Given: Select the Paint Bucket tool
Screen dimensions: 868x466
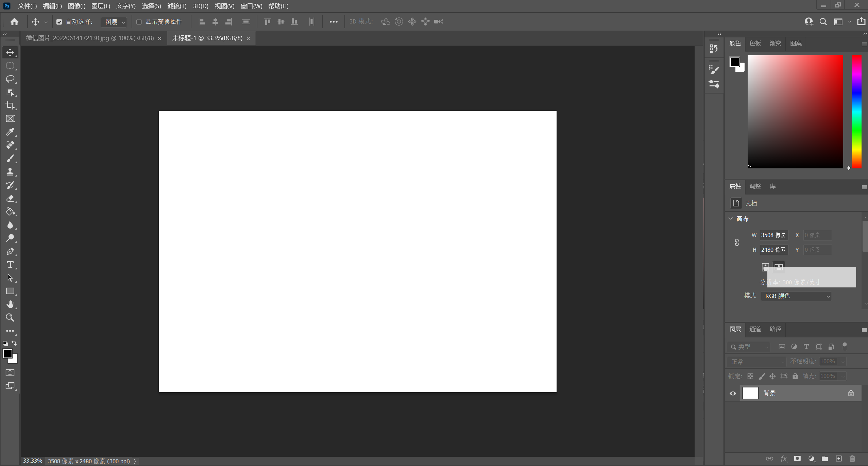Looking at the screenshot, I should (x=10, y=212).
